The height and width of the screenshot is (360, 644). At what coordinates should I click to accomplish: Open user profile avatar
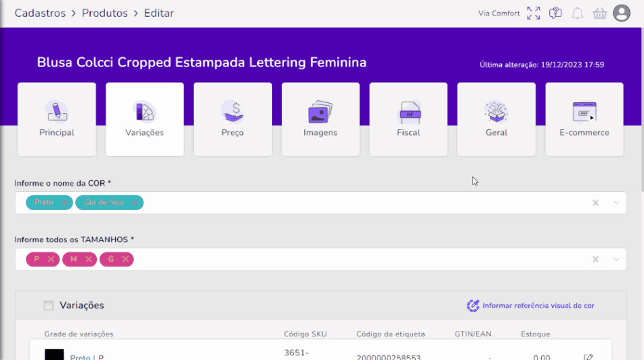tap(622, 13)
